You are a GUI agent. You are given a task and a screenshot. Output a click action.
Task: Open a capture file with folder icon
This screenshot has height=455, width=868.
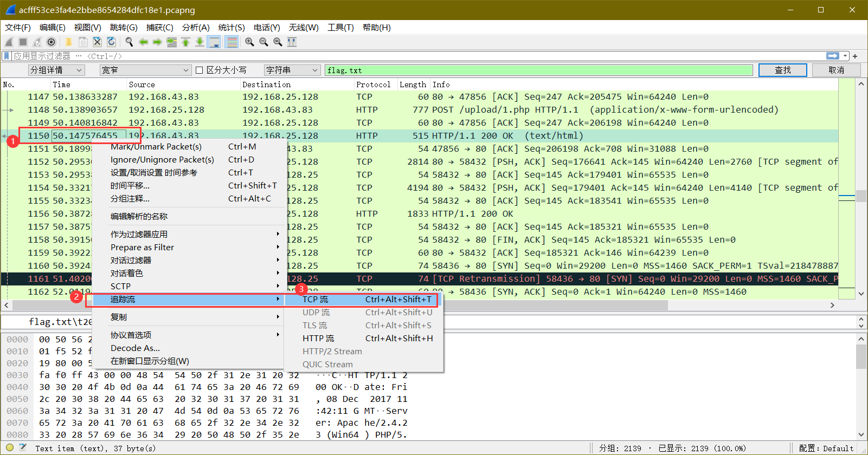click(68, 42)
